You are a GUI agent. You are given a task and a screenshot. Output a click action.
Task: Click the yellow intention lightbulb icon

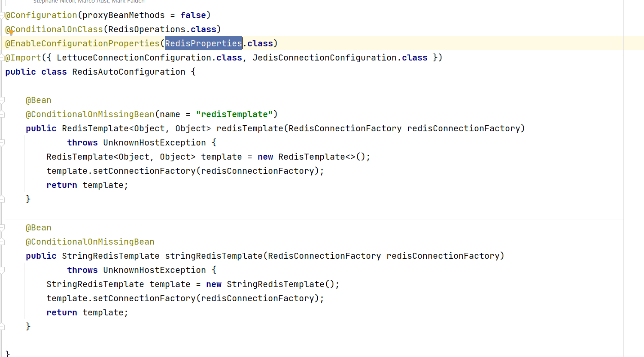tap(11, 31)
